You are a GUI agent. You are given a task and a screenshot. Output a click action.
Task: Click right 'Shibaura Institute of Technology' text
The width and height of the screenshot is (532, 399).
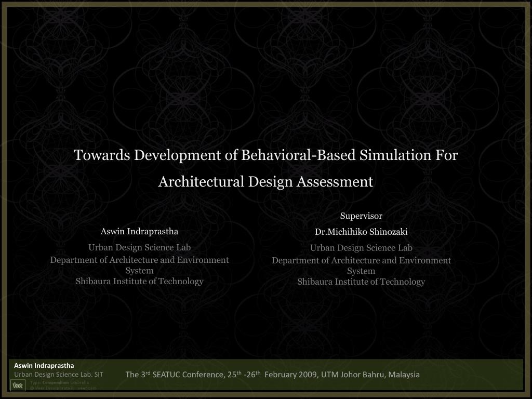pyautogui.click(x=361, y=282)
